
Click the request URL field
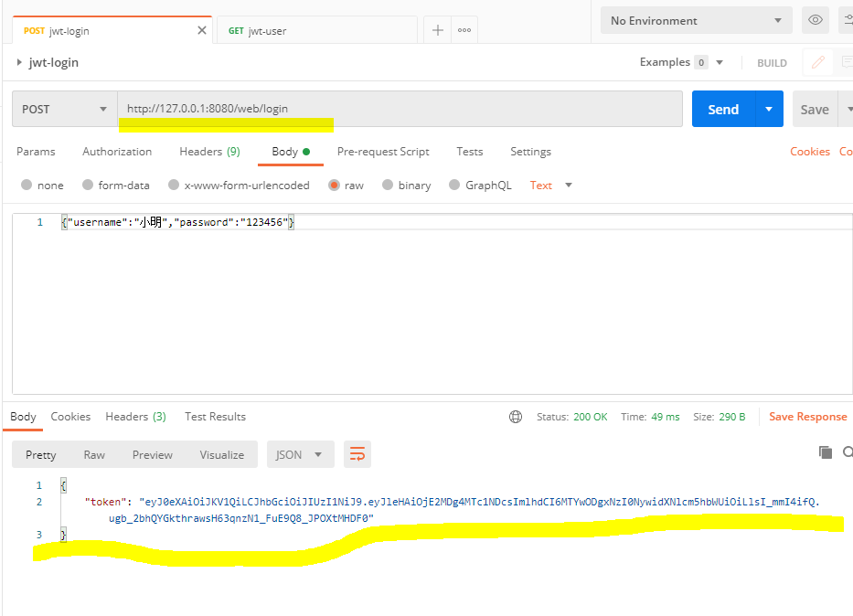[400, 109]
